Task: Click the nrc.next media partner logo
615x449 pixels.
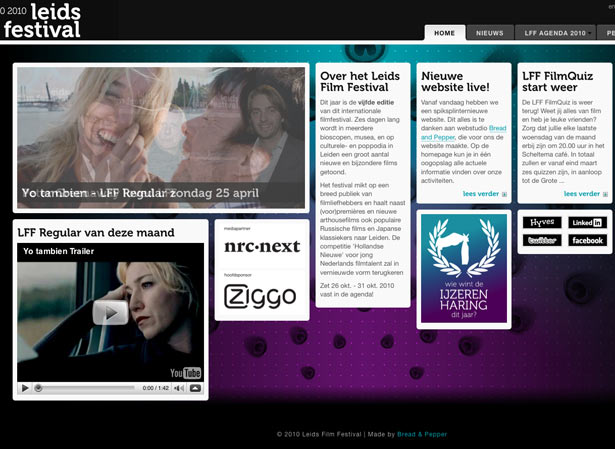Action: 260,246
